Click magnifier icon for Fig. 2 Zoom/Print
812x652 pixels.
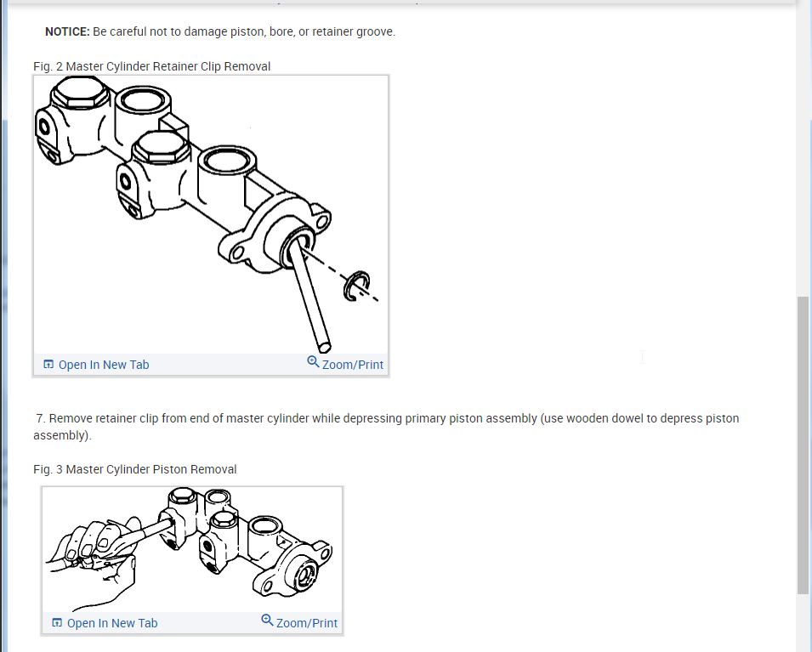[313, 361]
